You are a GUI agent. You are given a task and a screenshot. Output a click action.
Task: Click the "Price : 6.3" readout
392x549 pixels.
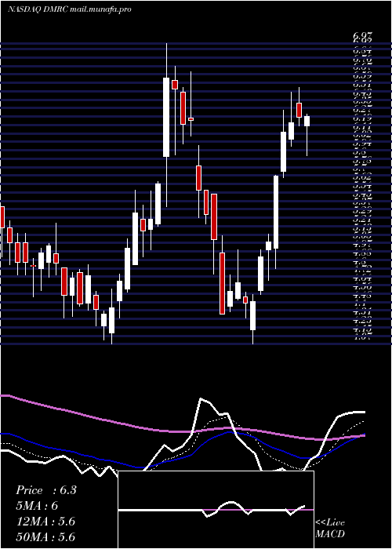(46, 490)
